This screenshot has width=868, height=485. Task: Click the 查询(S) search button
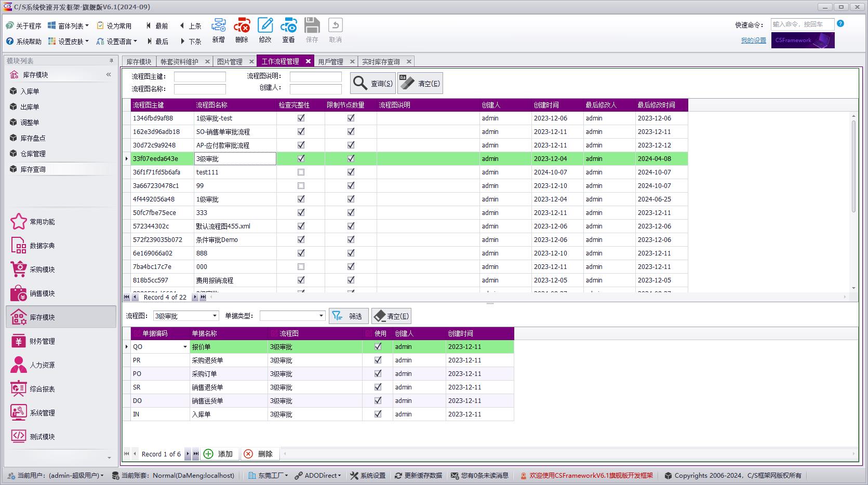[x=373, y=83]
